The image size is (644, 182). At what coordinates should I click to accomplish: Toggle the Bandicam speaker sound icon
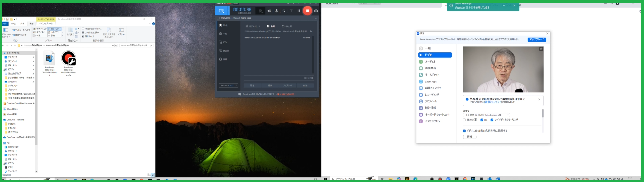pyautogui.click(x=269, y=11)
